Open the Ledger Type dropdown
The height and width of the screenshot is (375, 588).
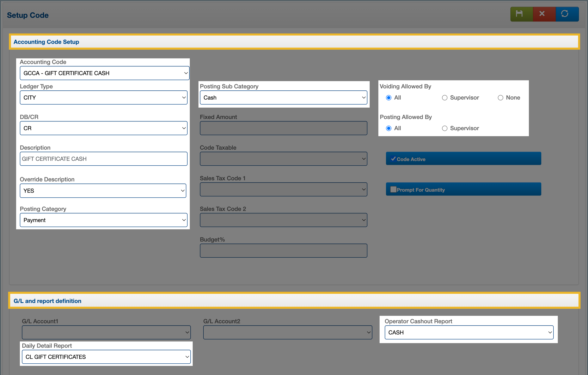point(104,97)
